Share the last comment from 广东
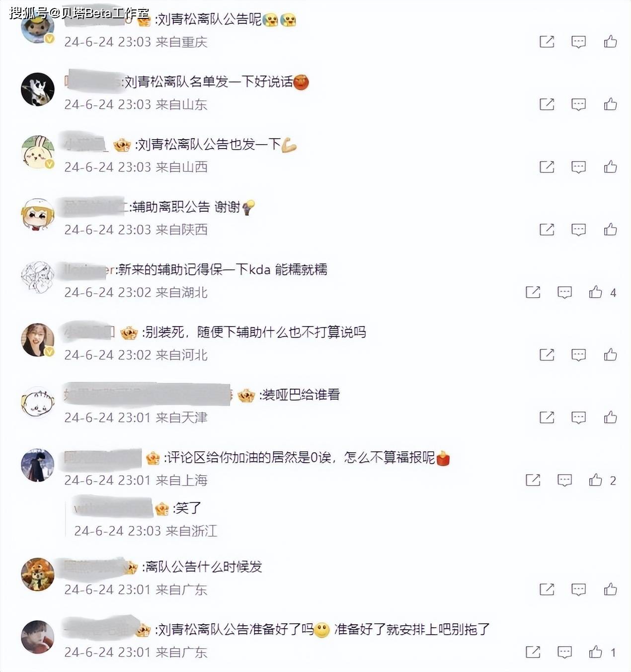This screenshot has height=672, width=631. click(533, 652)
